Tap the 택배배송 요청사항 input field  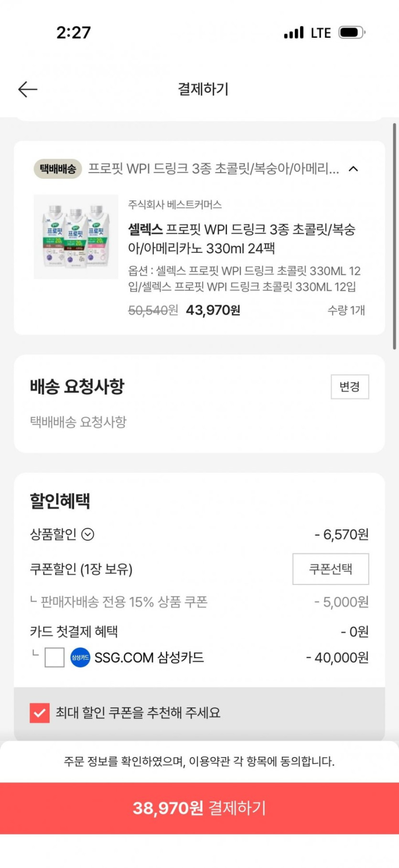78,422
